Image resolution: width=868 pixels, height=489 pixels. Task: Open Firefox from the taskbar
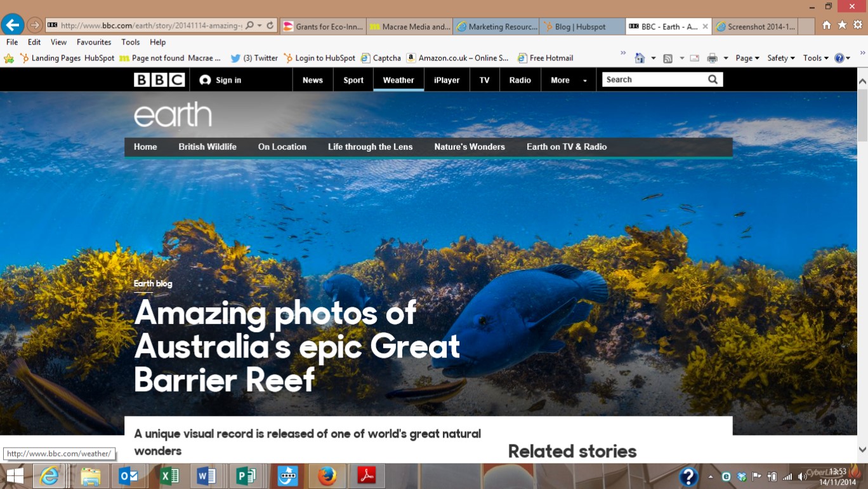coord(327,476)
